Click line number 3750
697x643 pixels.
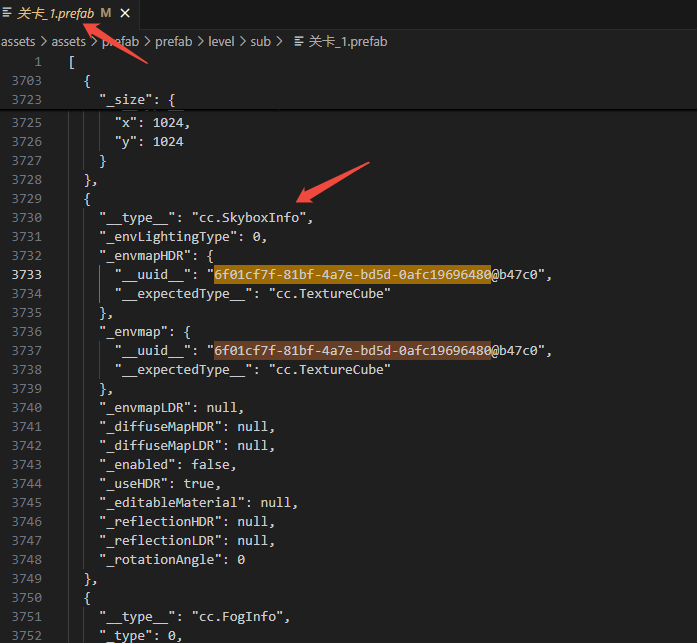27,598
